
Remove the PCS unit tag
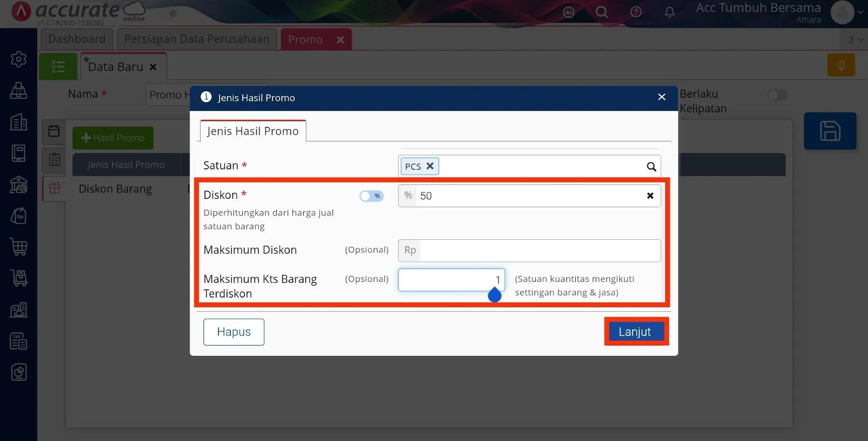click(430, 166)
